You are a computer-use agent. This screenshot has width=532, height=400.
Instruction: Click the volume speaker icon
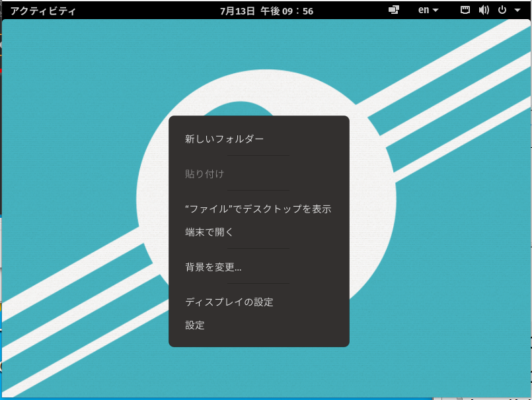click(484, 10)
